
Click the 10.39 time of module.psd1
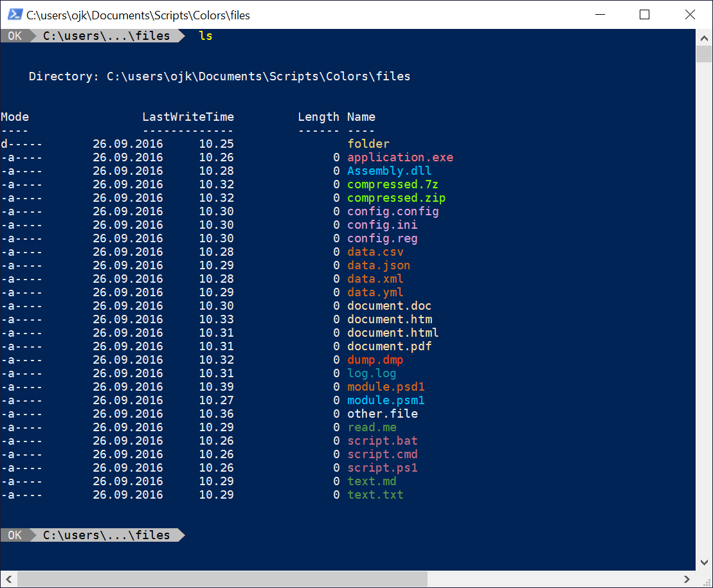217,387
